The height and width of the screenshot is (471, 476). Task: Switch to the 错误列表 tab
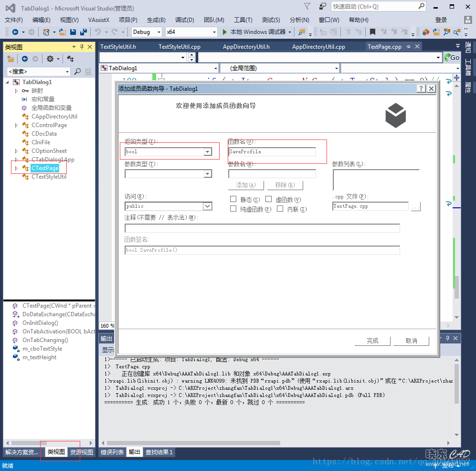112,452
